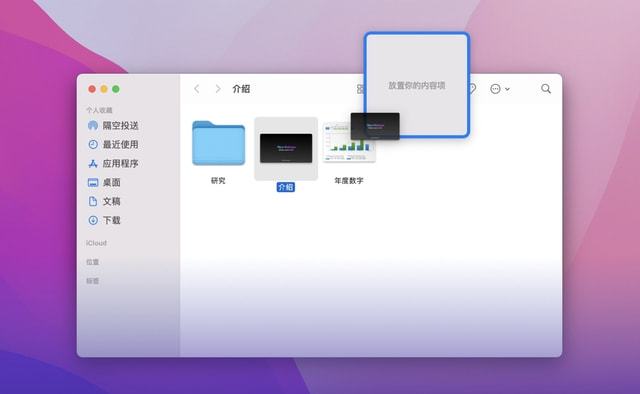Zoom window with green button
Viewport: 640px width, 394px height.
(116, 89)
